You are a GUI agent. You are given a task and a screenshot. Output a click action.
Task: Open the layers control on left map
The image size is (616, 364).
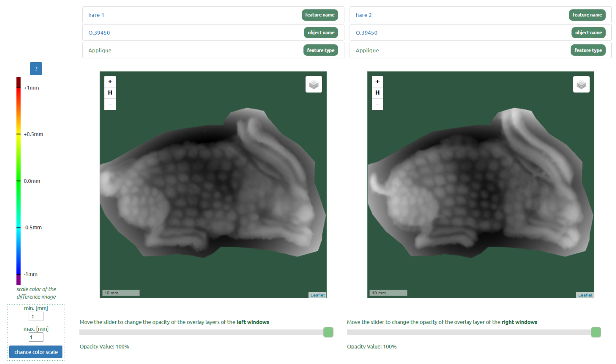point(314,84)
